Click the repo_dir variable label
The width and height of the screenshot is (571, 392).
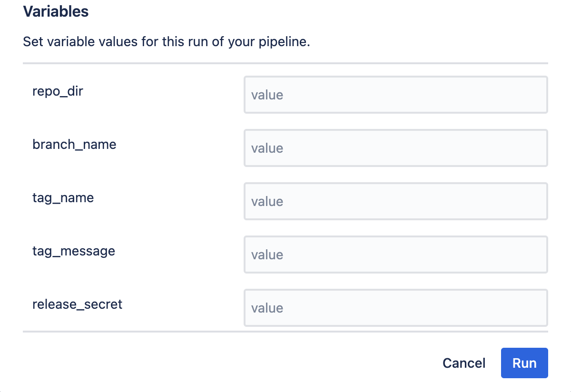(x=58, y=91)
